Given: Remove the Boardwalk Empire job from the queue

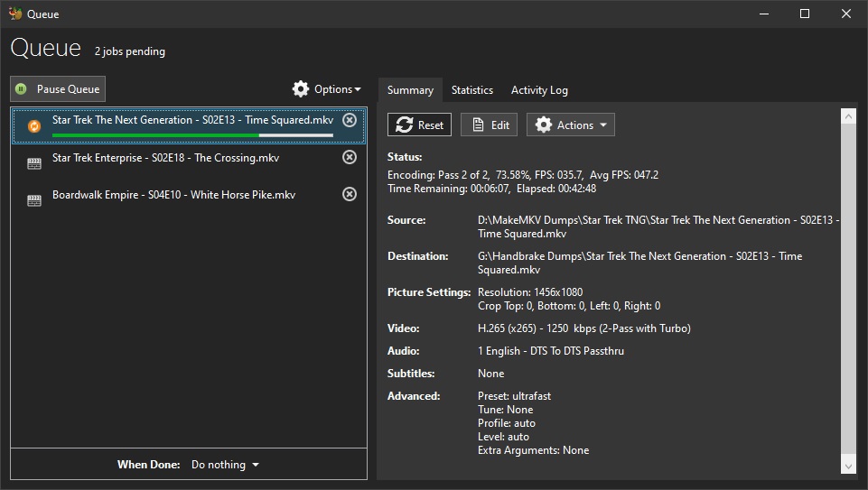Looking at the screenshot, I should click(350, 194).
